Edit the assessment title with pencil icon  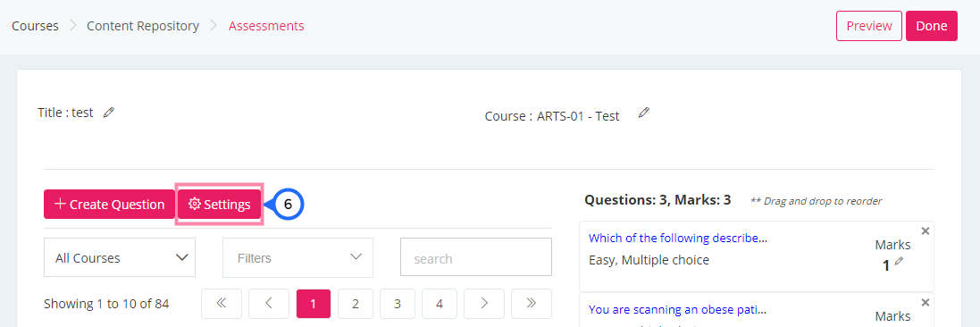(x=109, y=113)
